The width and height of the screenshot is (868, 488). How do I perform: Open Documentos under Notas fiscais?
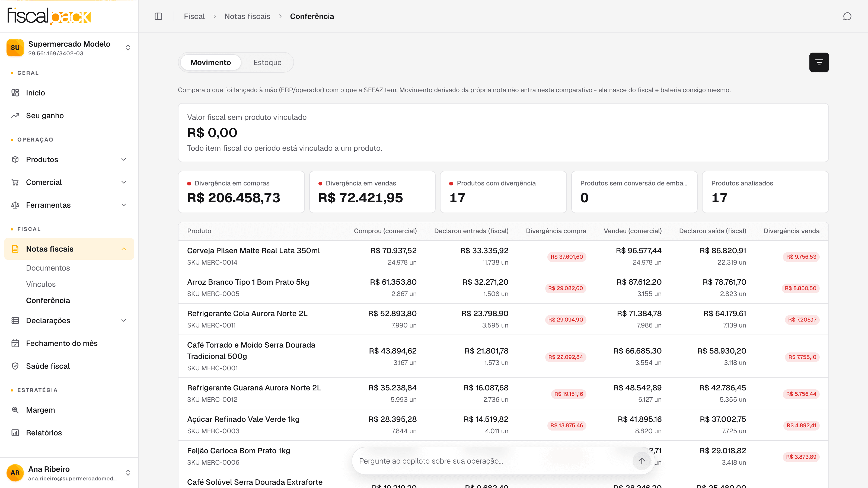(x=48, y=268)
